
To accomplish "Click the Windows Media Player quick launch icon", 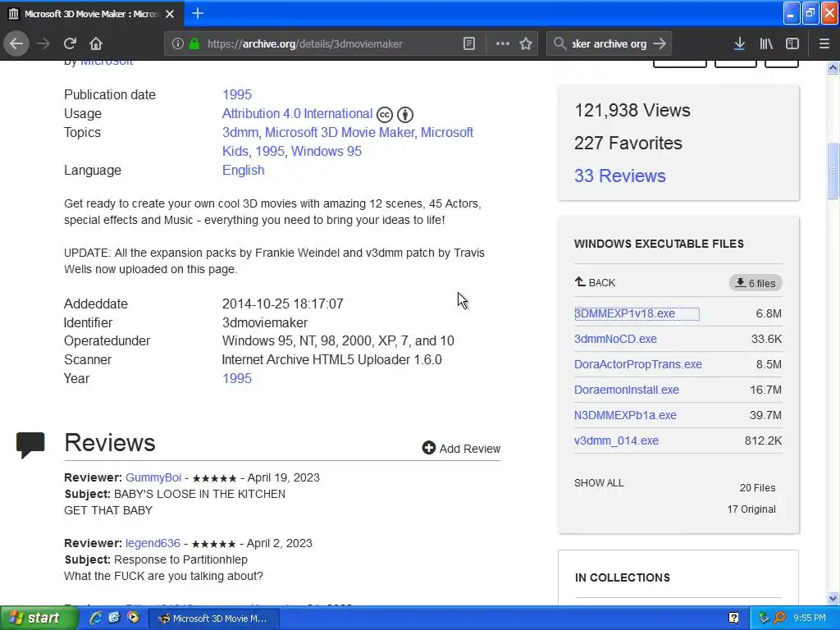I will [x=133, y=618].
